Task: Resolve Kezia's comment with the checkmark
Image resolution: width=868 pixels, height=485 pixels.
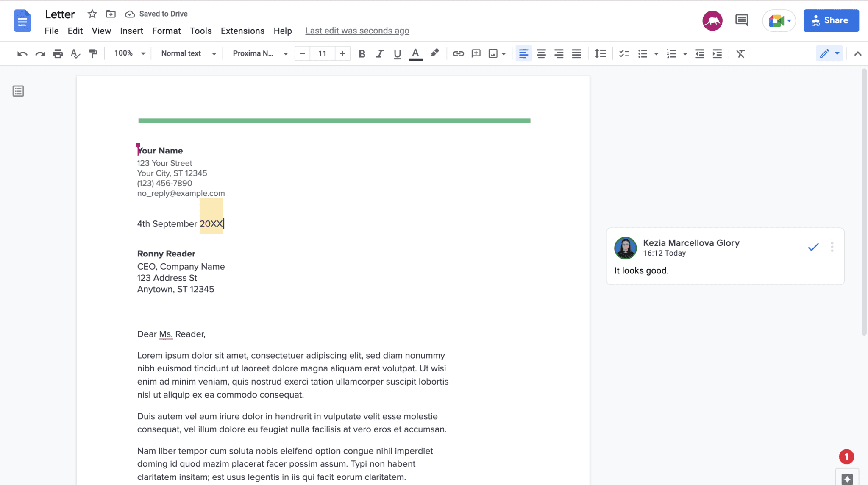Action: tap(812, 247)
